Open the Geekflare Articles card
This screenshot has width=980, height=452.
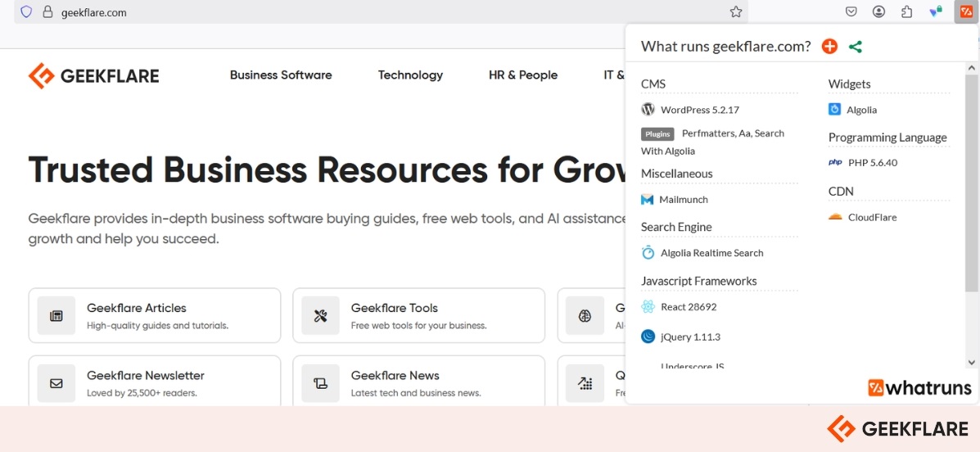coord(155,316)
